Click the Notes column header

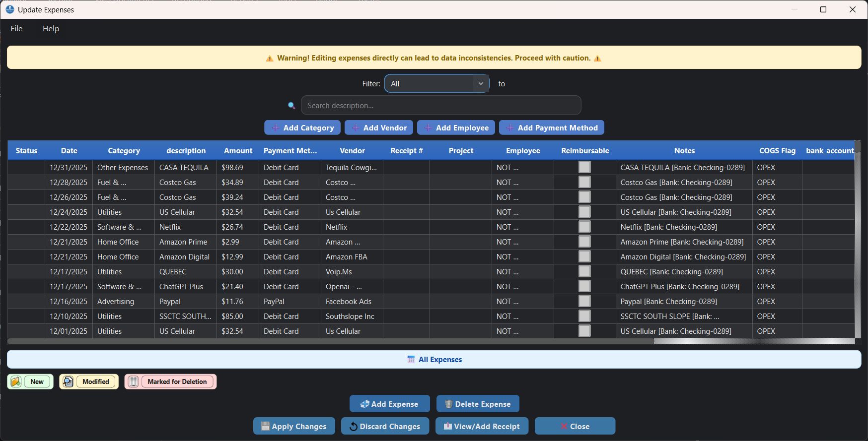click(684, 150)
